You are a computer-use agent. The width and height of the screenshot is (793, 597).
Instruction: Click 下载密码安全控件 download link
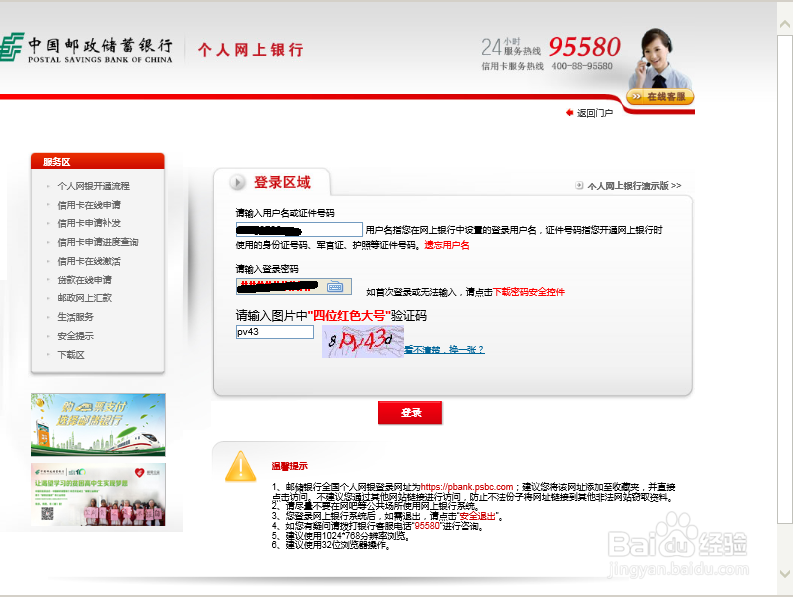pos(529,292)
